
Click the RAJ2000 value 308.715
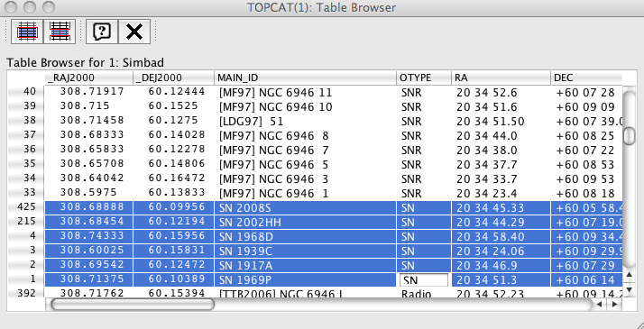click(x=88, y=106)
